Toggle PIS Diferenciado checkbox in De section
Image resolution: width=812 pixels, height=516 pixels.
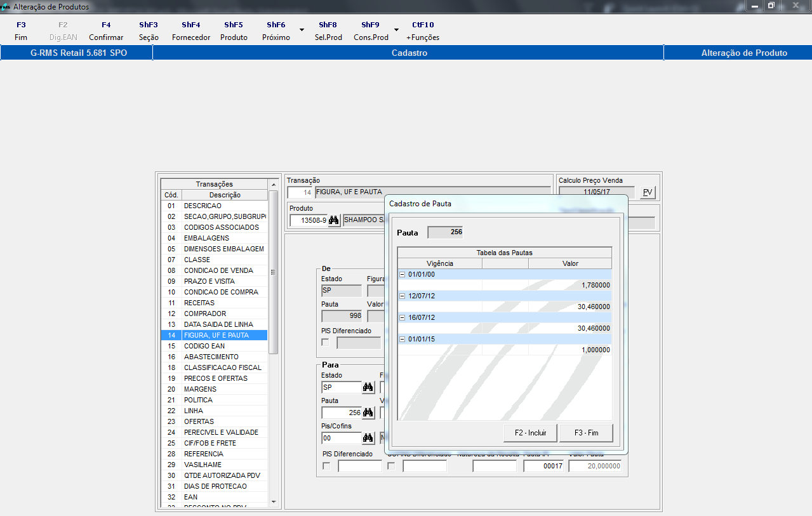pos(326,343)
